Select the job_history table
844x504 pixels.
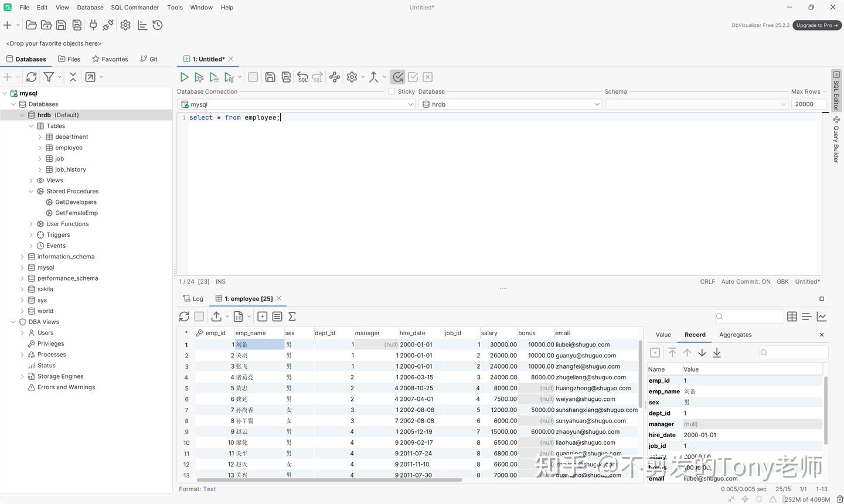(x=70, y=169)
